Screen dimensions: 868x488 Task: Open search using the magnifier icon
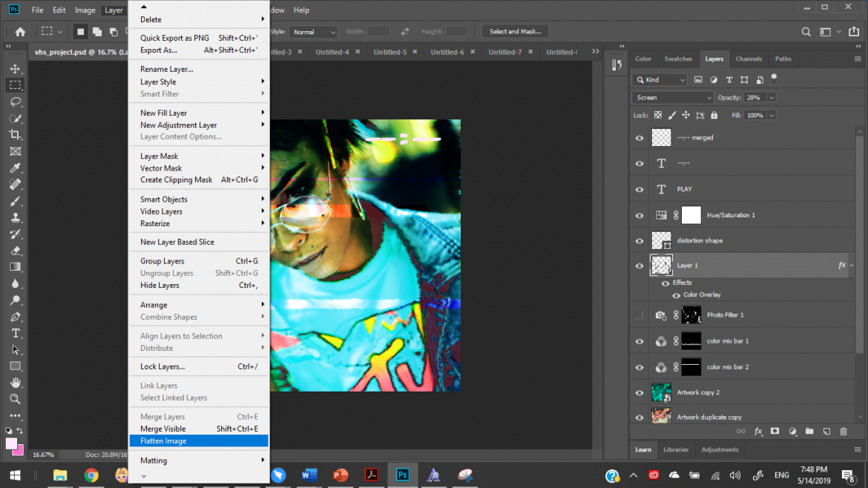[x=806, y=31]
